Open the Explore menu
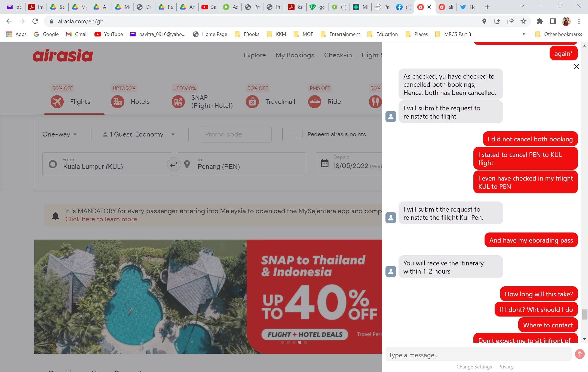The image size is (588, 372). tap(255, 55)
